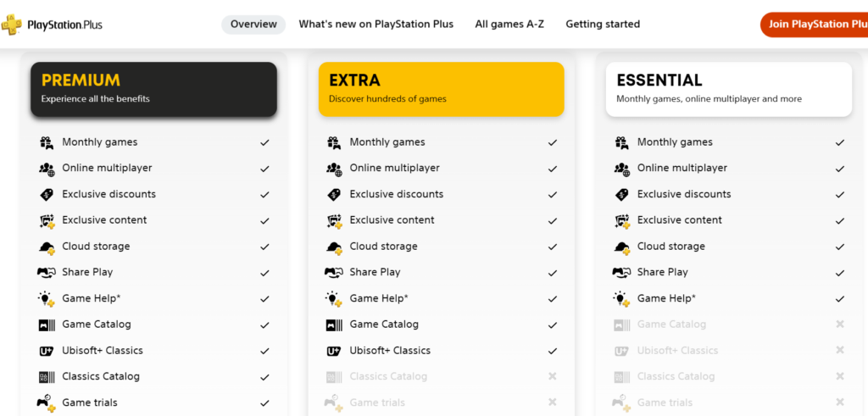
Task: Click the Premium Ubisoft+ Classics icon
Action: (x=47, y=351)
